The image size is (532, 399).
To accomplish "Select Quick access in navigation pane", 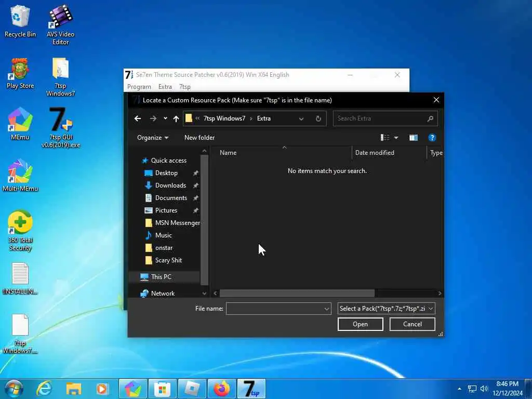I will click(x=169, y=161).
